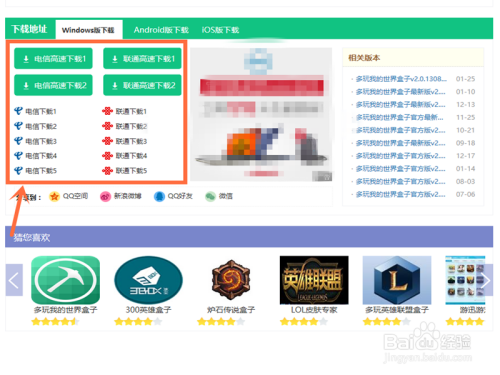Viewport: 500px width, 375px height.
Task: Click the LOL皮肤专家 title text
Action: click(314, 310)
